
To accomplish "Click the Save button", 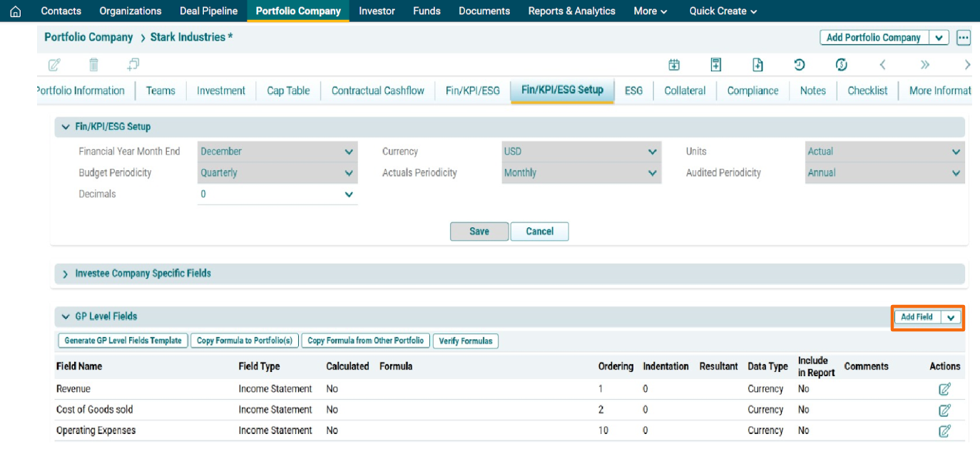I will [479, 232].
